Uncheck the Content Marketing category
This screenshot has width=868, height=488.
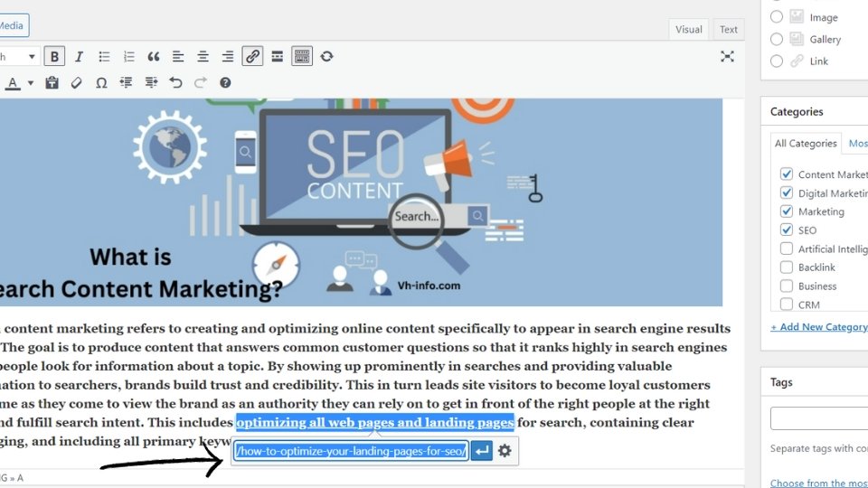tap(786, 174)
